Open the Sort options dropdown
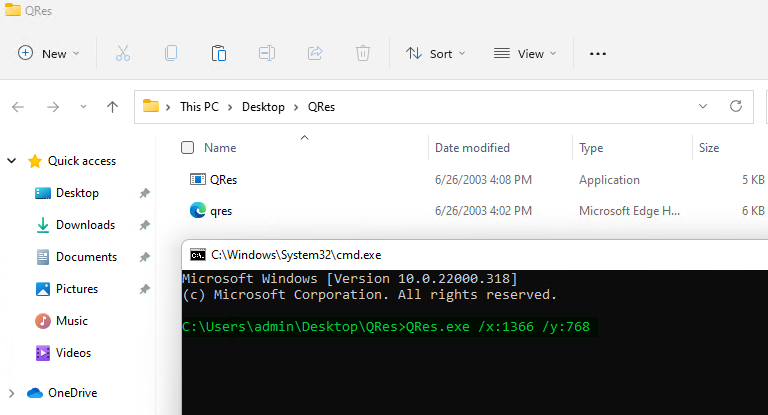Image resolution: width=768 pixels, height=415 pixels. pyautogui.click(x=435, y=53)
